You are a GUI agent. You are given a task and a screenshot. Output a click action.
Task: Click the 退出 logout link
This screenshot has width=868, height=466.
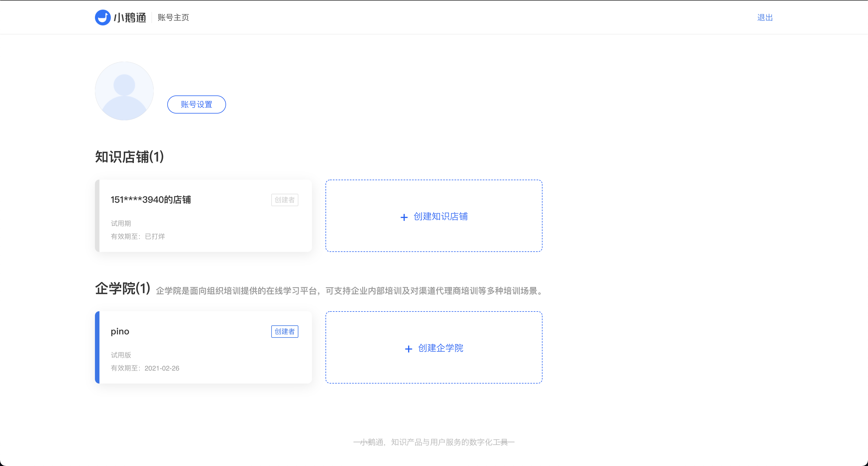click(x=765, y=17)
